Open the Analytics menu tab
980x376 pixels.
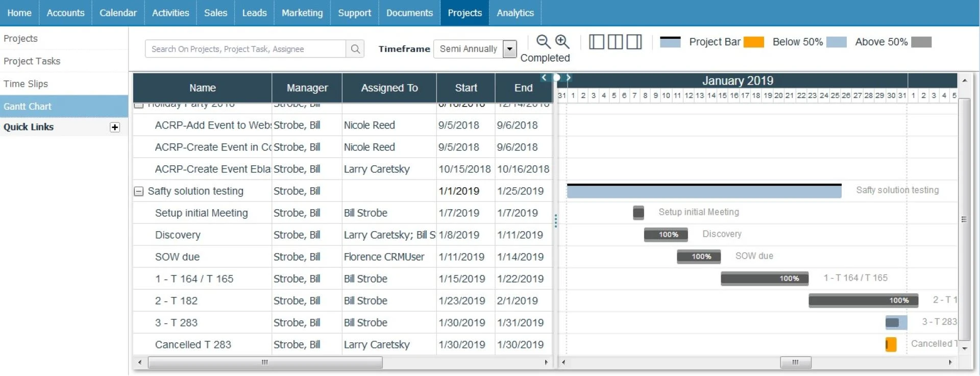pos(515,13)
